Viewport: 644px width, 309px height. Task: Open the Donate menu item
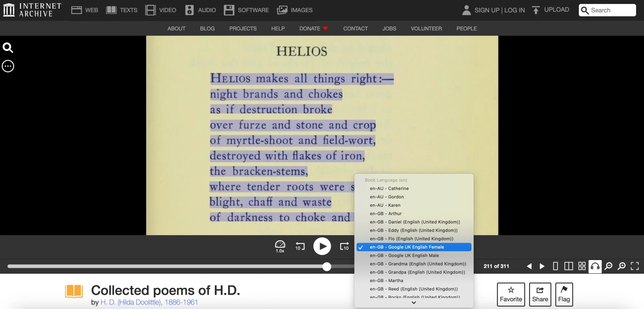(x=313, y=29)
